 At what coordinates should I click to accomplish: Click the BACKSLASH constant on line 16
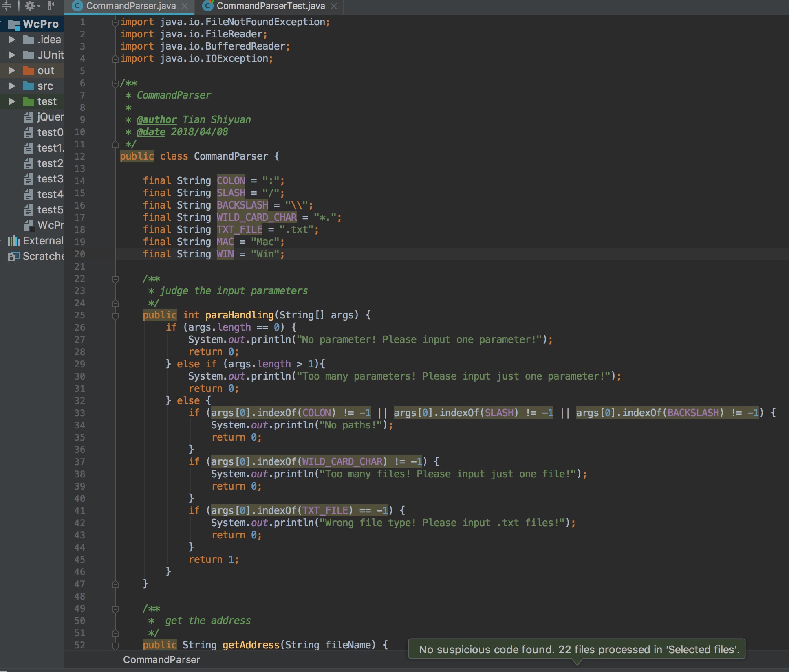(x=242, y=205)
